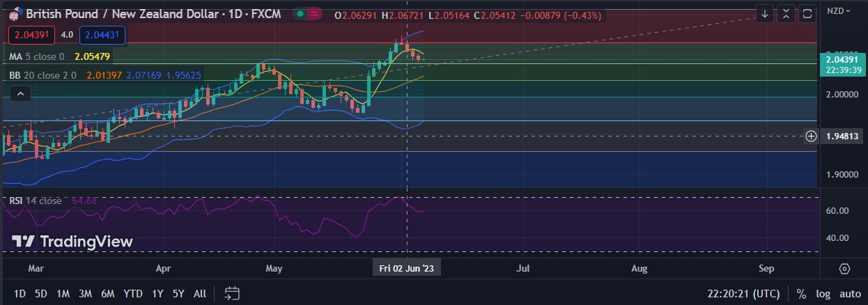Click the spread value 4.0
The width and height of the screenshot is (868, 305).
68,34
